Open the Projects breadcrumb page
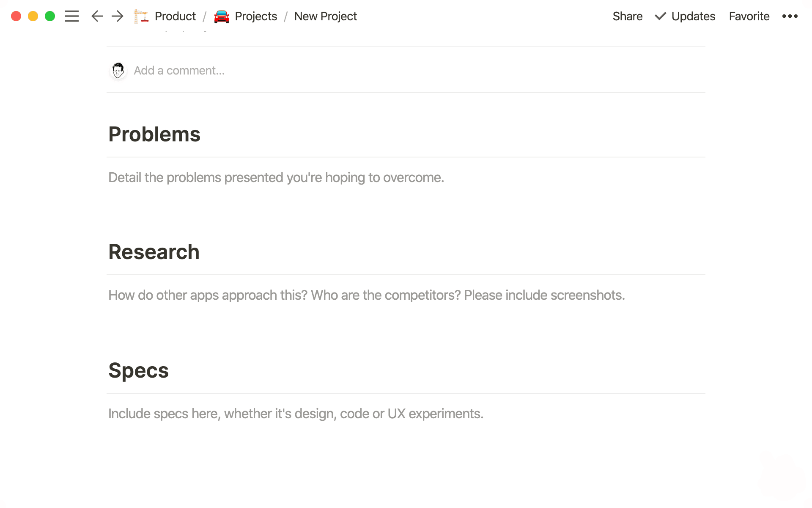This screenshot has width=812, height=508. (256, 16)
